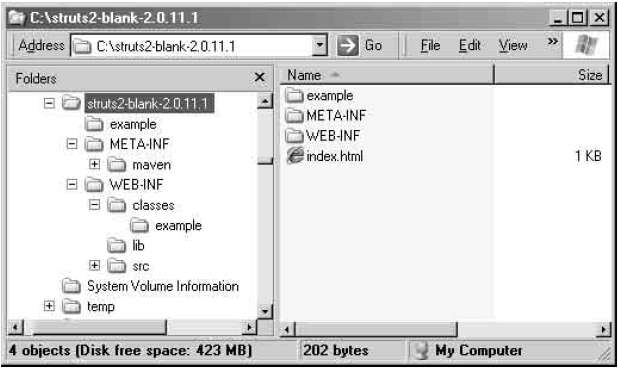Image resolution: width=618 pixels, height=368 pixels.
Task: Click My Computer icon in status bar
Action: 422,351
